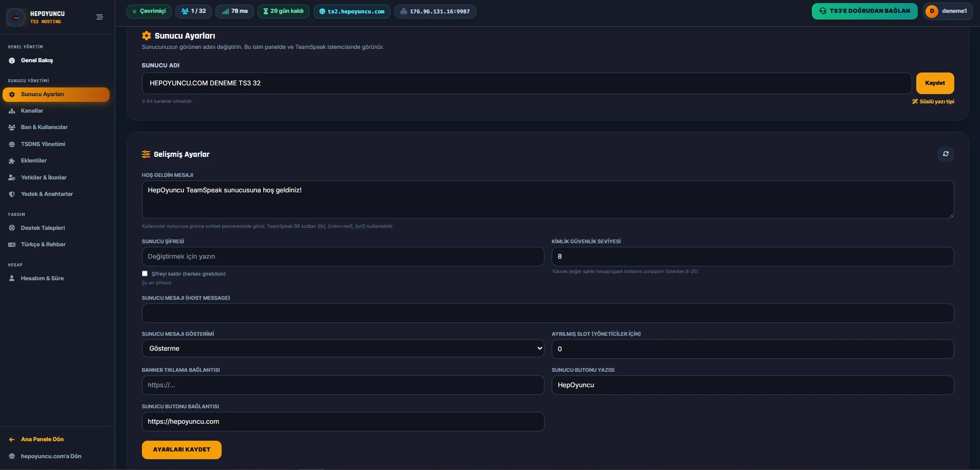Image resolution: width=980 pixels, height=470 pixels.
Task: Click the ts2.hepoyuncu.com address badge
Action: 352,11
